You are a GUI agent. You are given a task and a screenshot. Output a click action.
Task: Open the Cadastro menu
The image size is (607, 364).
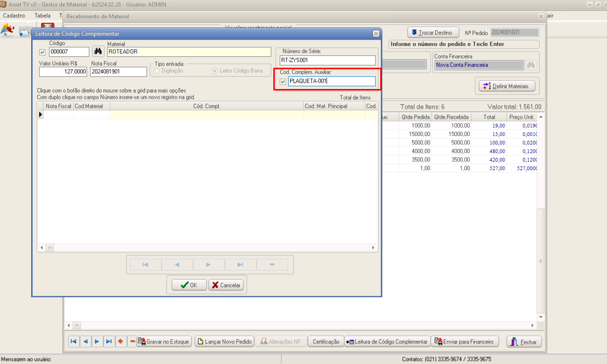tap(14, 15)
